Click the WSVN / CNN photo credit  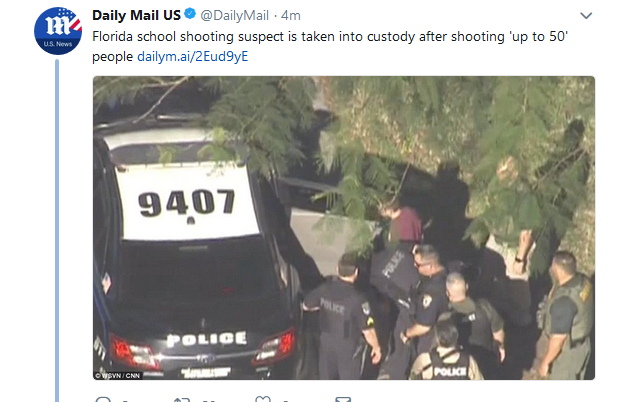pyautogui.click(x=117, y=375)
